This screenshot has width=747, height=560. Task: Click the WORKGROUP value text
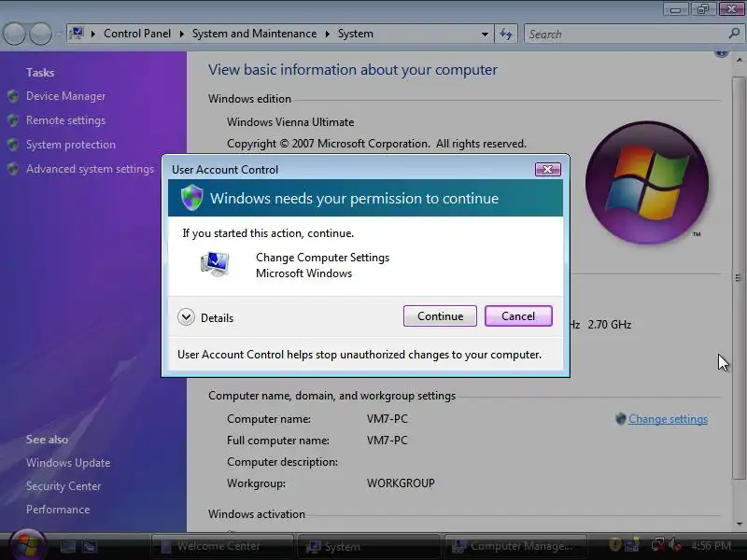[x=401, y=483]
